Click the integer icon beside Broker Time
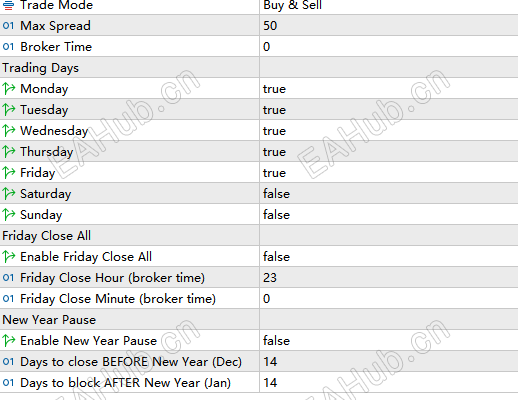518x400 pixels. 8,47
